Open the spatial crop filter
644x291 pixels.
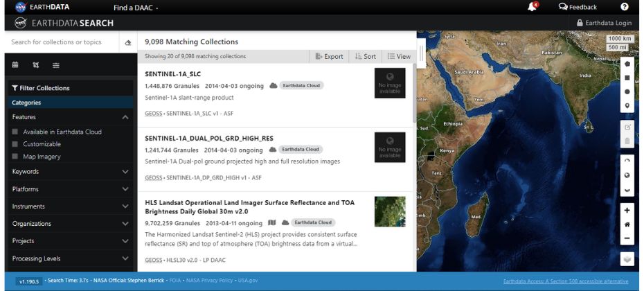(36, 65)
